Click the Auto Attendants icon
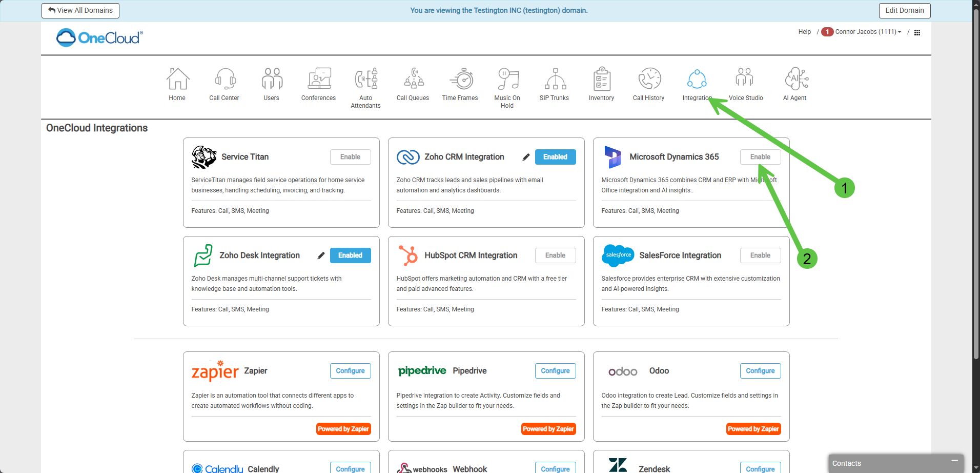 point(366,80)
